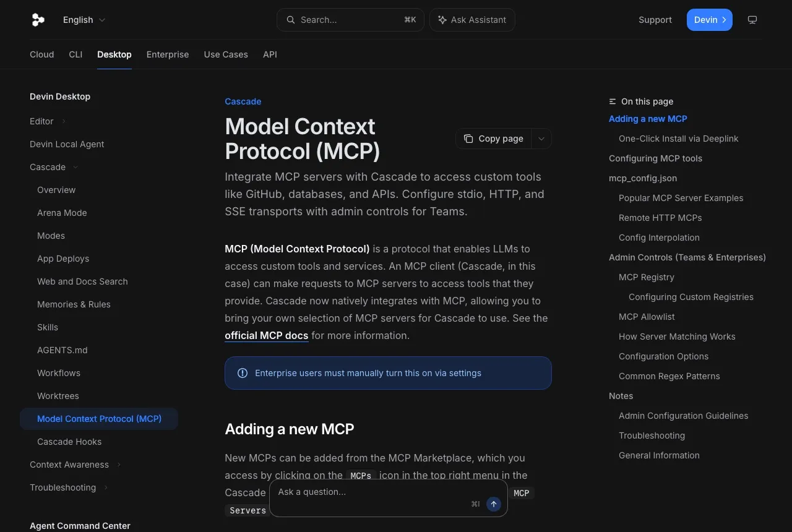
Task: Toggle the theme display icon
Action: point(752,20)
